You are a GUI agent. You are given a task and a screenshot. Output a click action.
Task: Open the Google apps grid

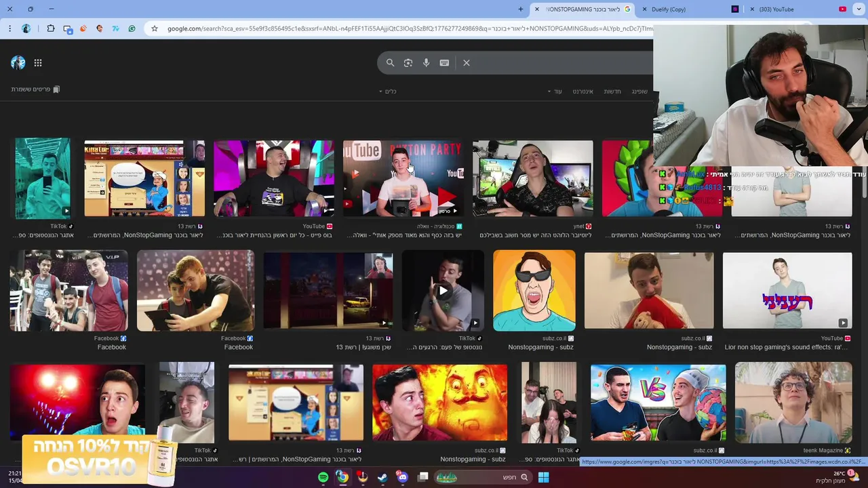coord(38,63)
